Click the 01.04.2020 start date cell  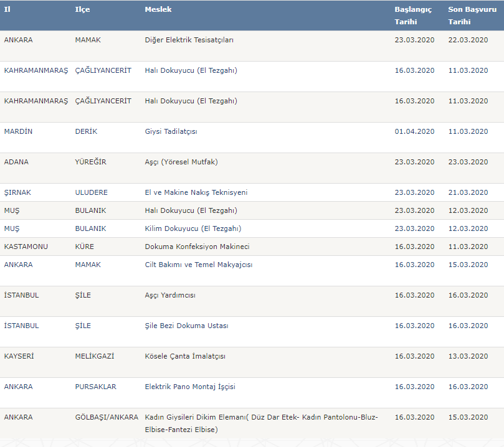[414, 131]
